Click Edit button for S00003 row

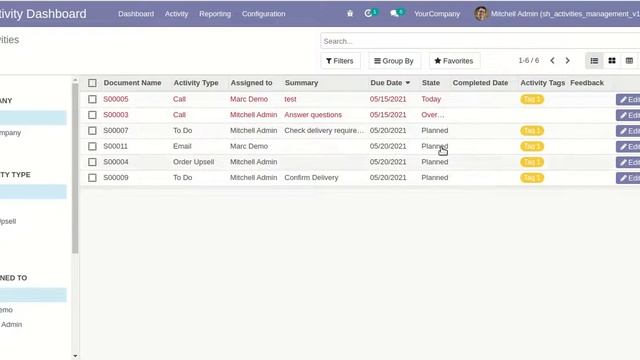pos(628,116)
